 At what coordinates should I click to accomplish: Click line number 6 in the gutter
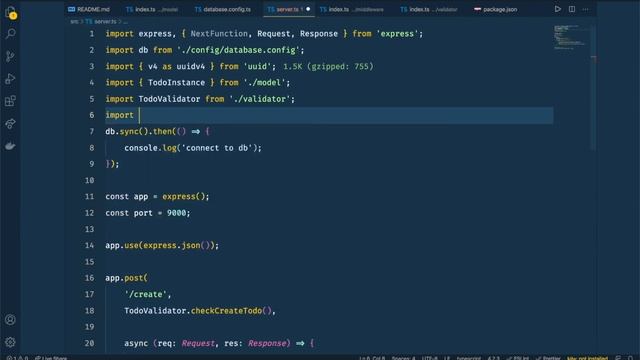click(x=91, y=115)
